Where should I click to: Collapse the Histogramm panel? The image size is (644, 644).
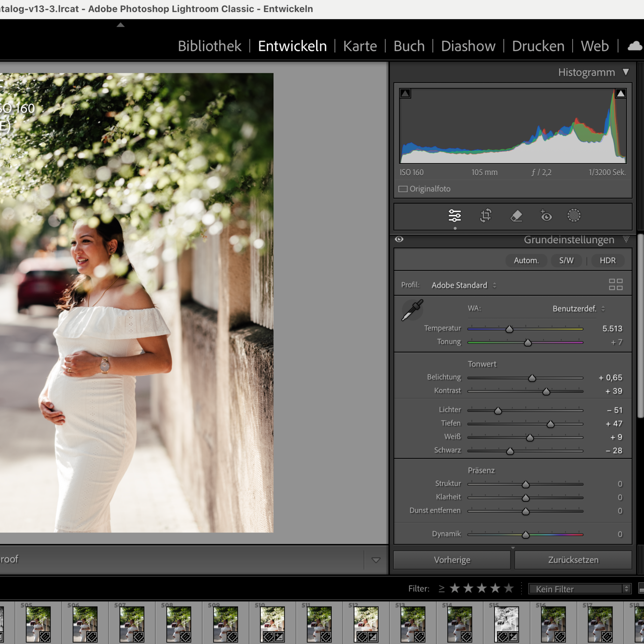pos(626,72)
